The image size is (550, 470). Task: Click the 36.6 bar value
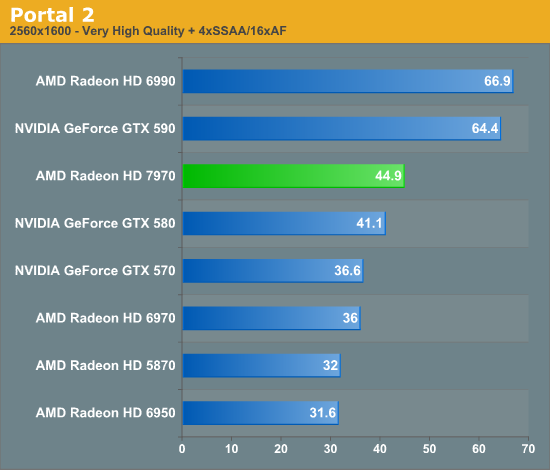[x=347, y=270]
